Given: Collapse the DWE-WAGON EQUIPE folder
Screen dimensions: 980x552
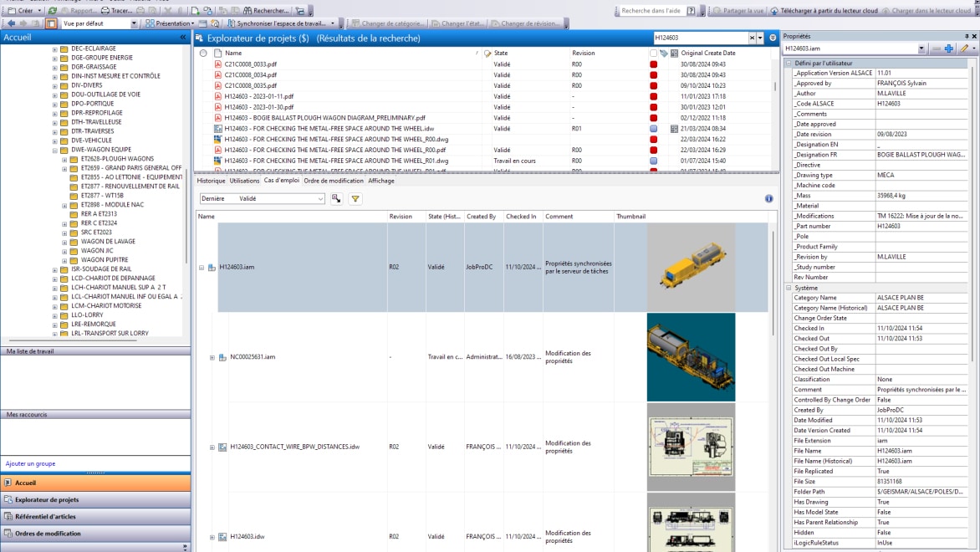Looking at the screenshot, I should pyautogui.click(x=55, y=150).
